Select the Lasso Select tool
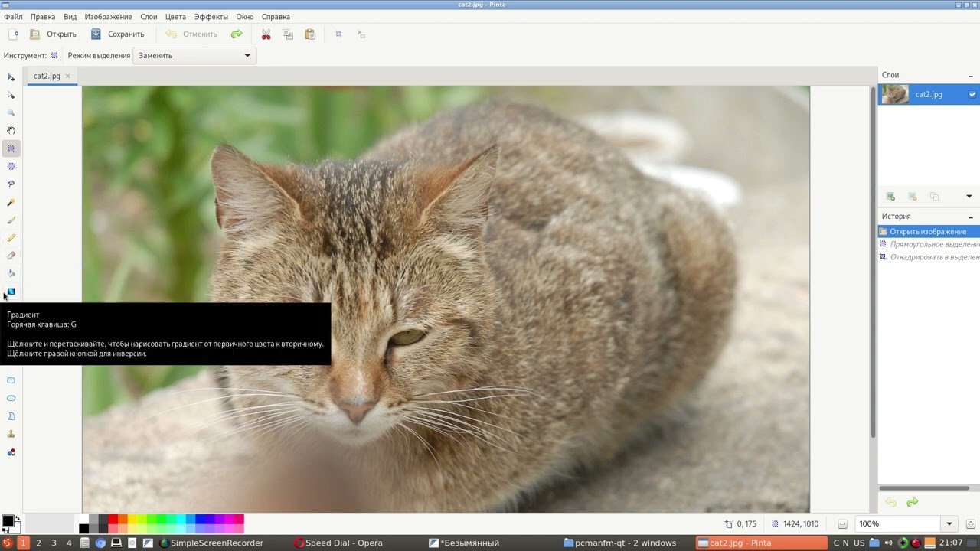This screenshot has height=551, width=980. 11,184
